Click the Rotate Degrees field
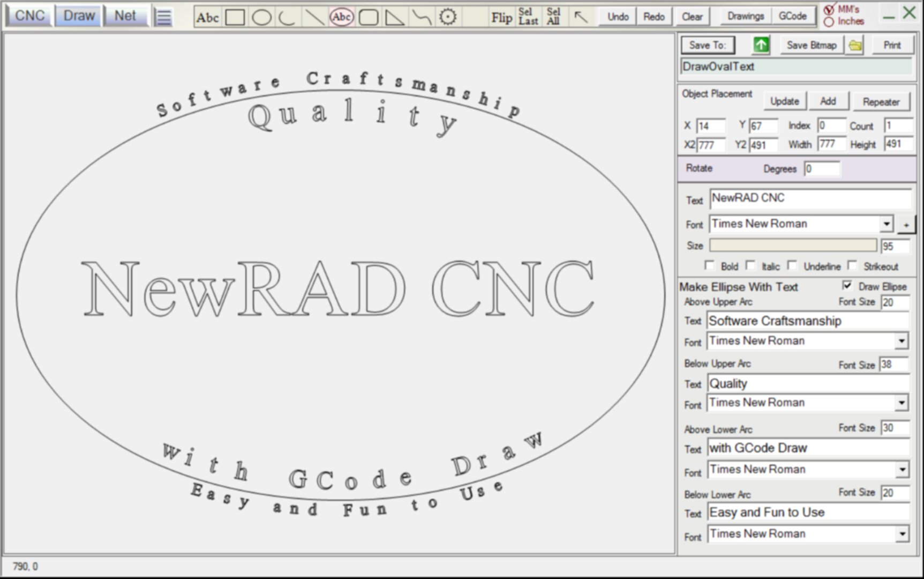Image resolution: width=924 pixels, height=579 pixels. pos(822,169)
